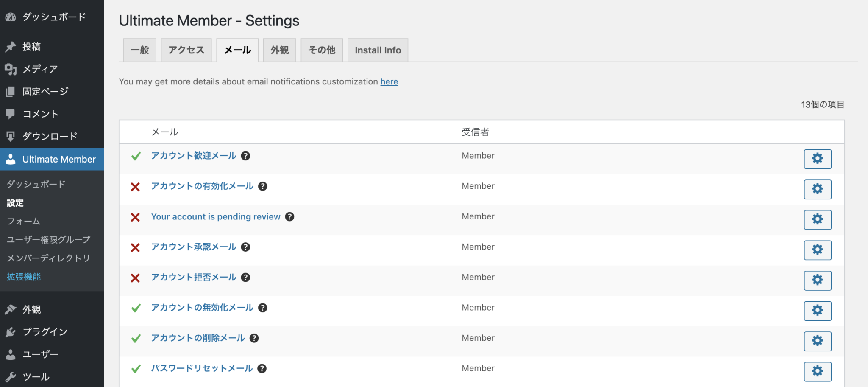Click the プラグイン plug icon in sidebar
The height and width of the screenshot is (387, 868).
(11, 332)
